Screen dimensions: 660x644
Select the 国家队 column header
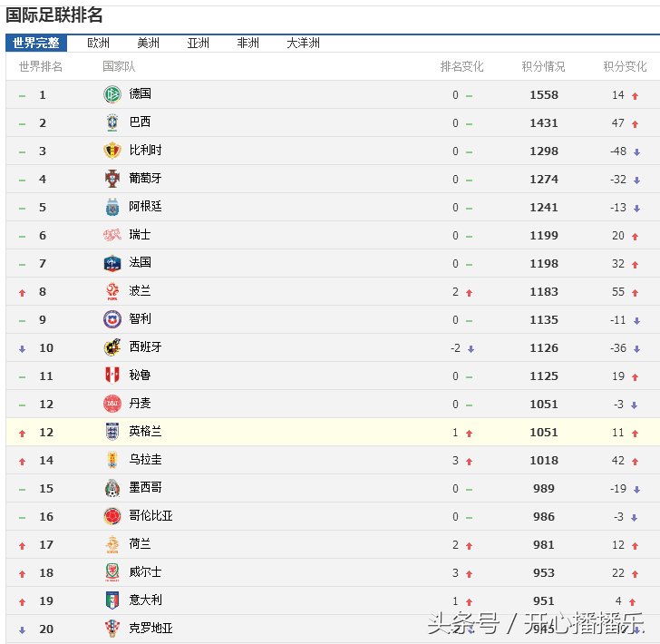click(x=119, y=66)
